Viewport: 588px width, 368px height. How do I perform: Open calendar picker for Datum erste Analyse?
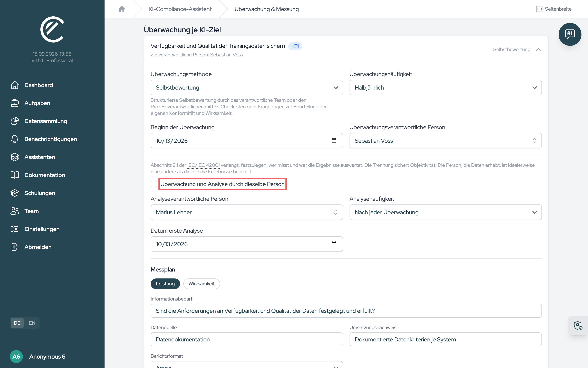tap(334, 244)
